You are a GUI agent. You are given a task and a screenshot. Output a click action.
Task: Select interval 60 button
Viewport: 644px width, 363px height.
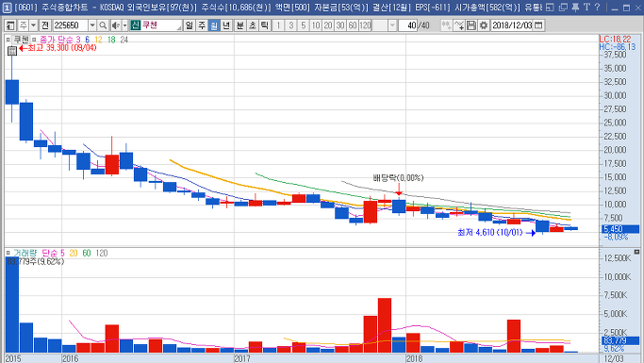[353, 25]
